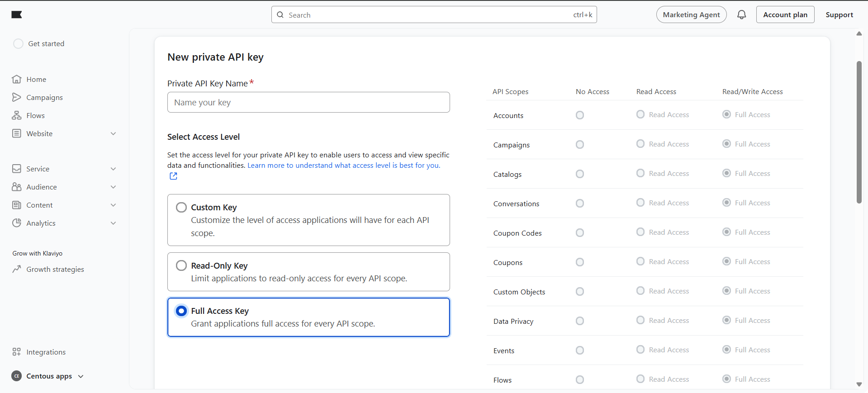The height and width of the screenshot is (393, 868).
Task: Click the Home icon in sidebar
Action: click(17, 80)
